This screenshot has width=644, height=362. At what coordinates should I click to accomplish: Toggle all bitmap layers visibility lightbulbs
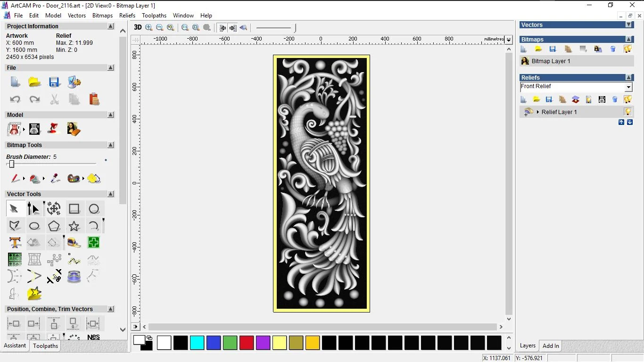[x=627, y=49]
